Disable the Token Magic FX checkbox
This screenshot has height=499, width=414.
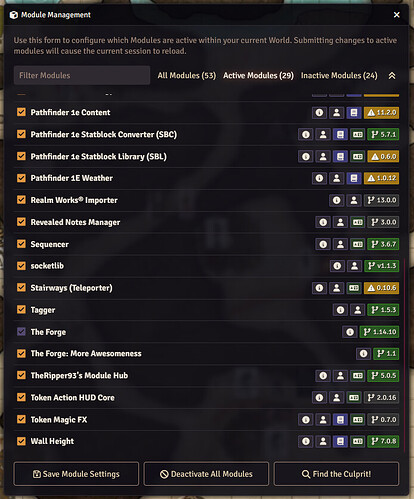point(21,419)
